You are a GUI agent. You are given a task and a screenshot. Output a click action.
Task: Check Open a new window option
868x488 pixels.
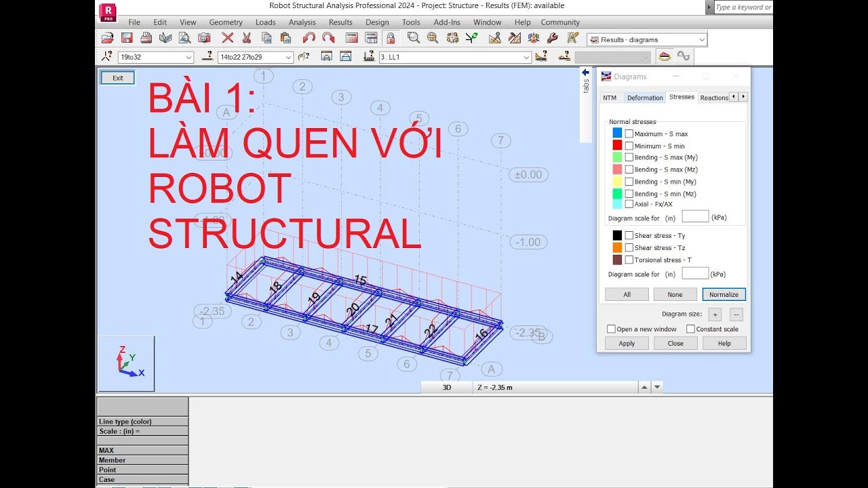click(x=611, y=329)
